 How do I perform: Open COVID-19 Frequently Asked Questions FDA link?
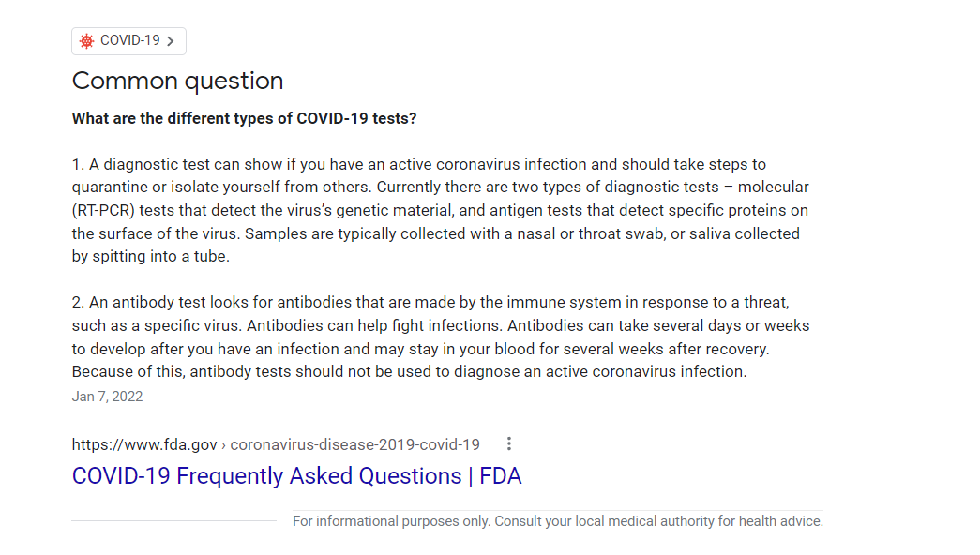pyautogui.click(x=297, y=476)
